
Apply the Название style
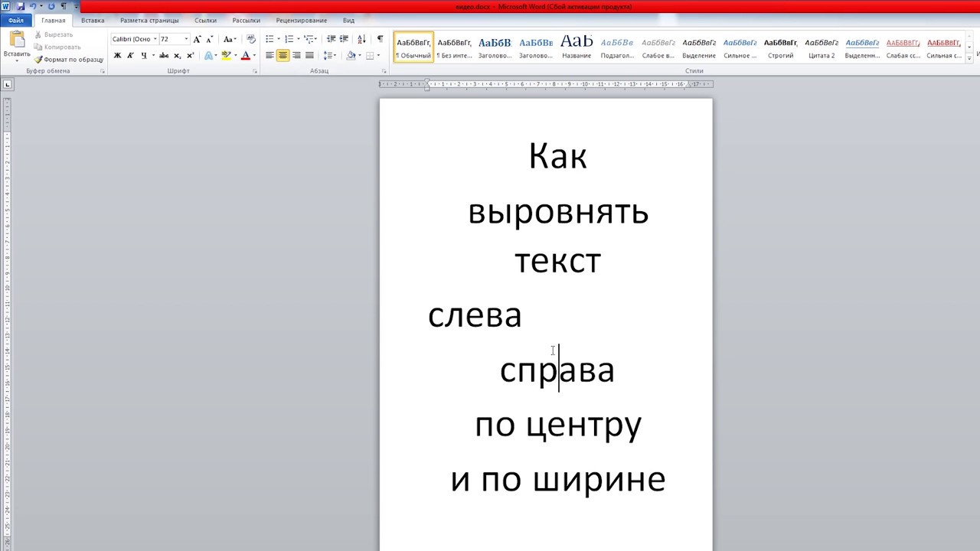[x=576, y=47]
